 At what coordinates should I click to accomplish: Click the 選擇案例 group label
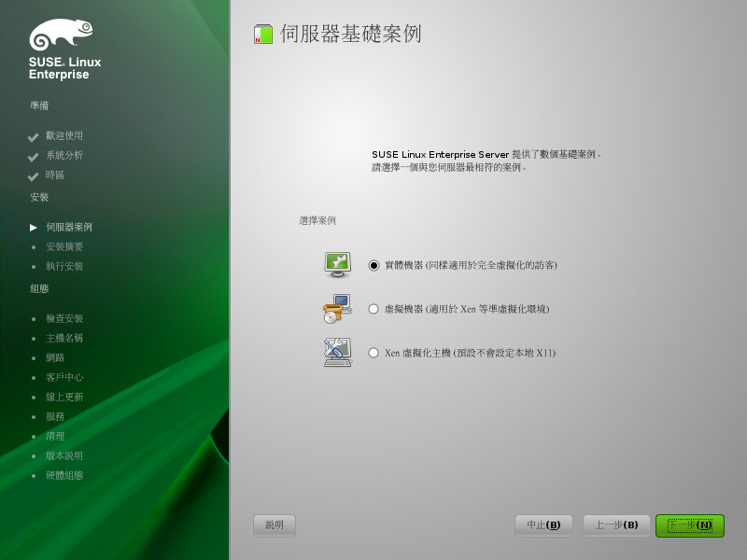click(317, 220)
